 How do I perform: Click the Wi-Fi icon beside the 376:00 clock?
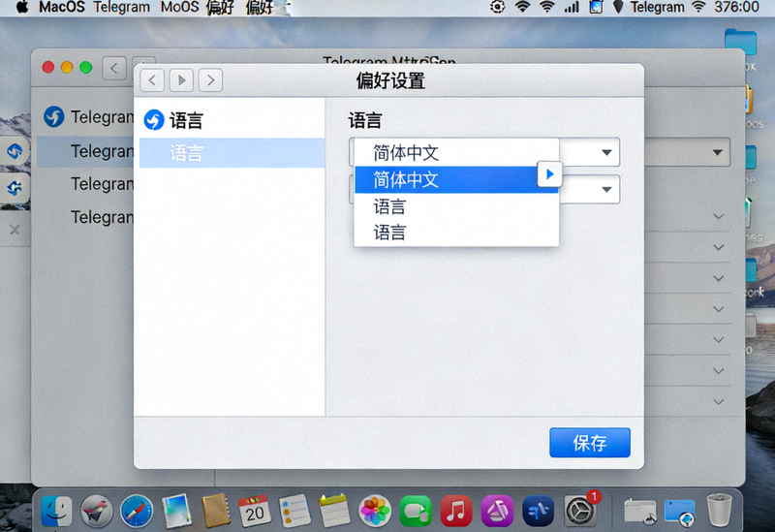697,7
